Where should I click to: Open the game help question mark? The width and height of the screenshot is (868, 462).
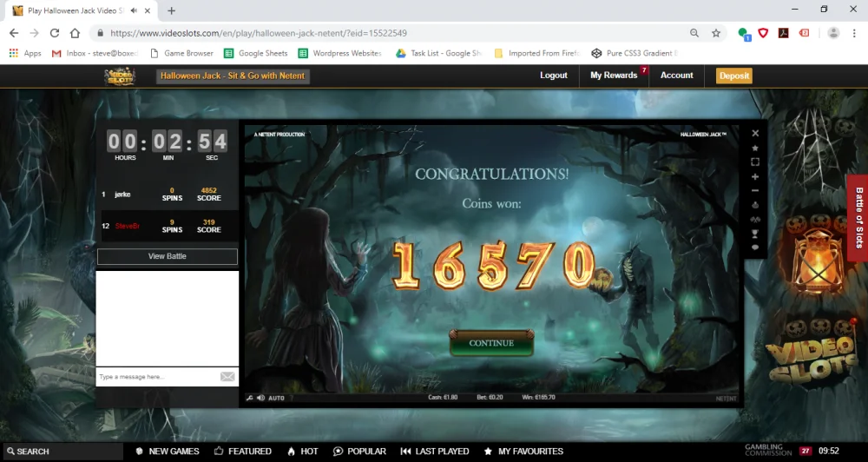(292, 398)
